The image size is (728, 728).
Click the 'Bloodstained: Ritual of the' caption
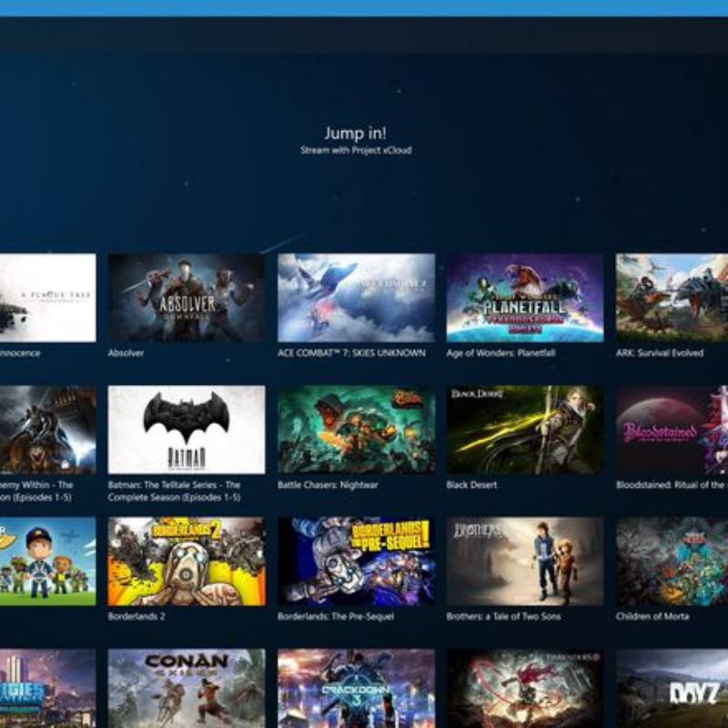[672, 485]
